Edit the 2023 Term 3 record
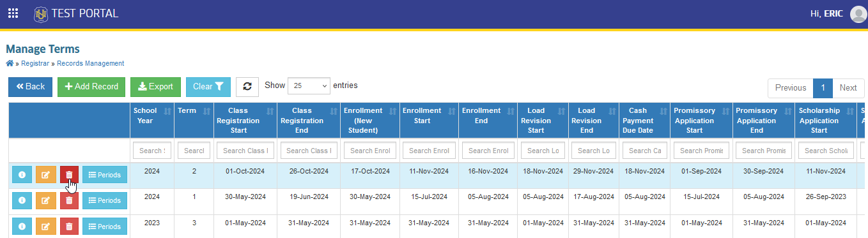This screenshot has height=238, width=868. [x=45, y=226]
